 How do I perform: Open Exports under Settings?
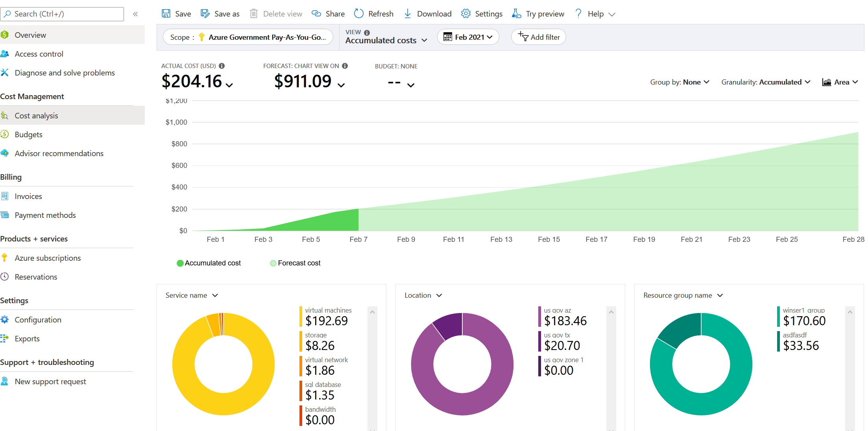point(72,339)
